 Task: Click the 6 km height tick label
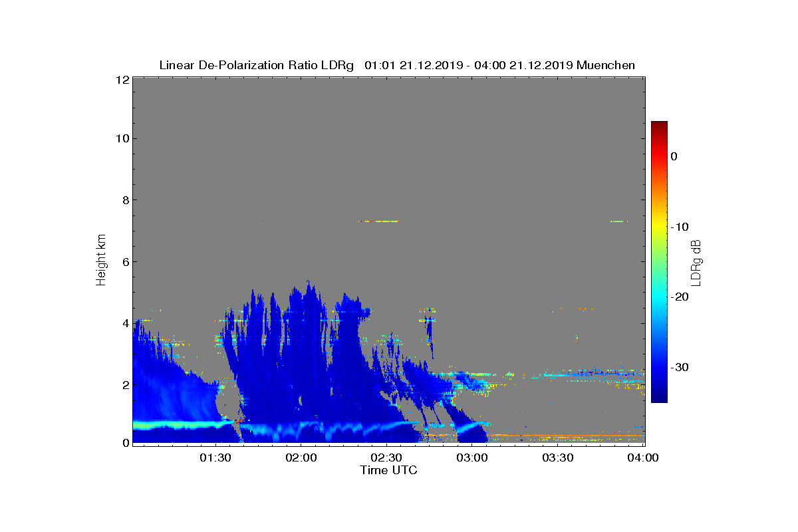point(125,261)
